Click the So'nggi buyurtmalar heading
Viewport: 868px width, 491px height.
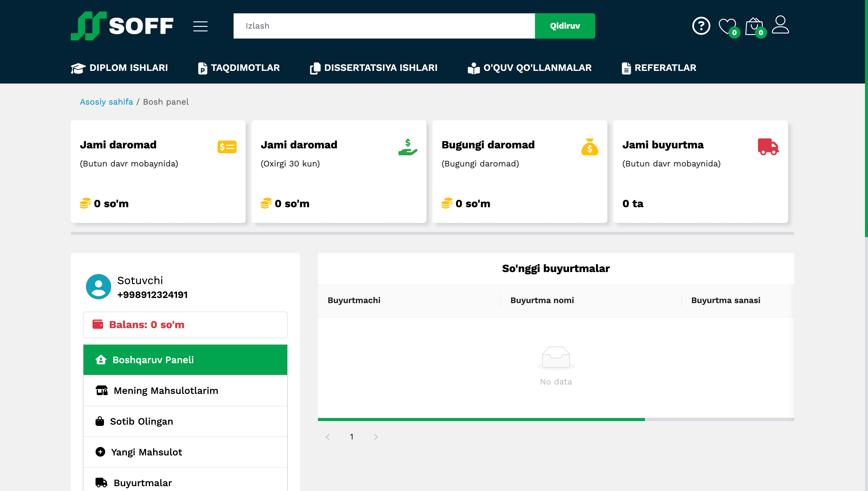pyautogui.click(x=556, y=268)
